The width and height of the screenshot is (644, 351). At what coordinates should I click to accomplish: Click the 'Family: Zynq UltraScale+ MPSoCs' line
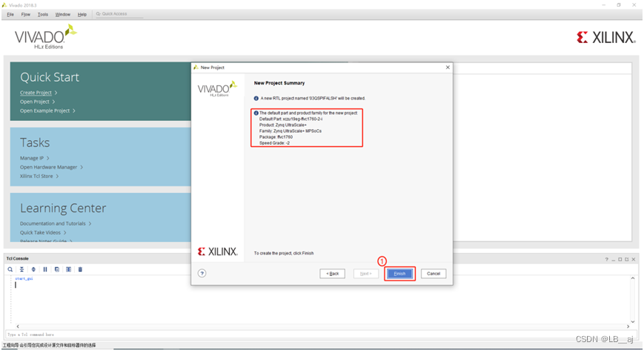(291, 131)
